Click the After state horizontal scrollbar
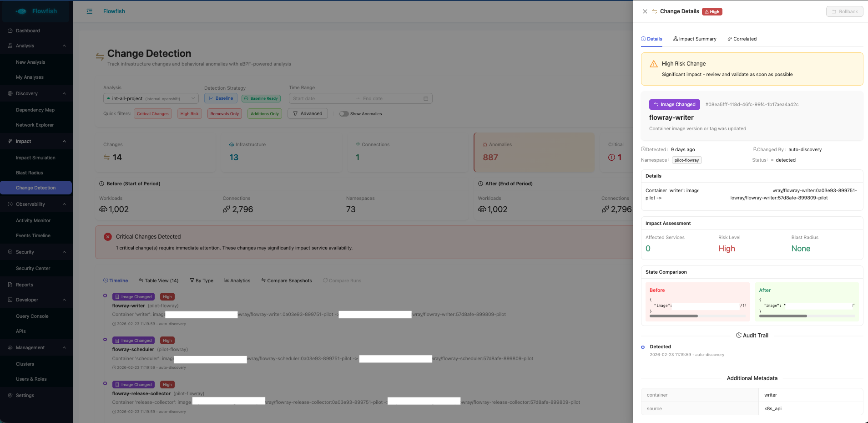Image resolution: width=868 pixels, height=423 pixels. [783, 316]
